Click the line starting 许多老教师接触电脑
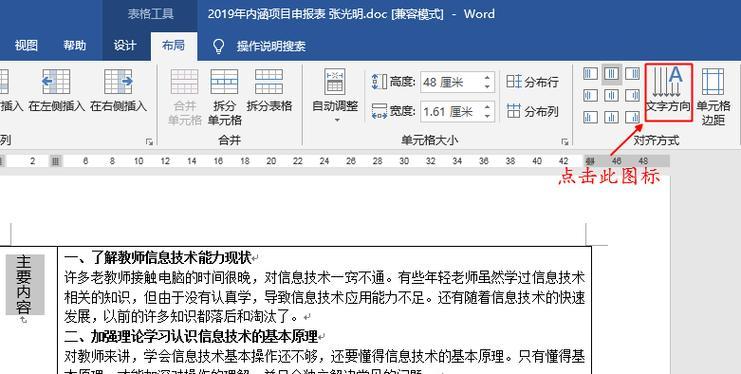 click(x=324, y=278)
